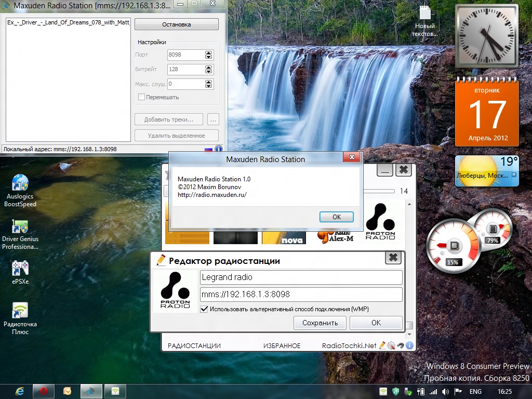The width and height of the screenshot is (532, 399).
Task: Click the green shield tray icon
Action: click(x=395, y=392)
